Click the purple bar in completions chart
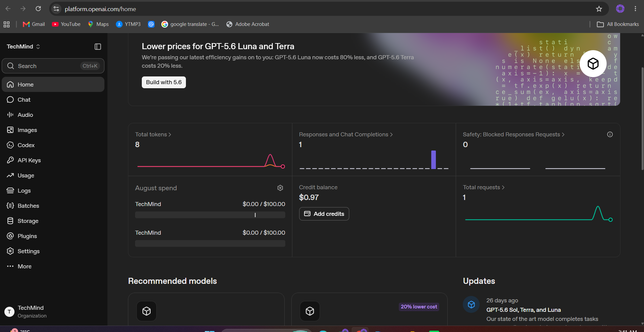 [433, 160]
